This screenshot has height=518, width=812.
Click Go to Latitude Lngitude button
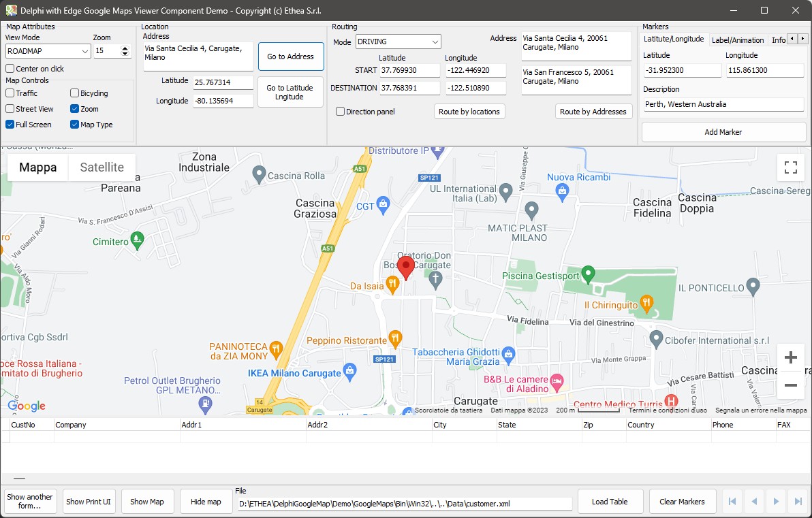pyautogui.click(x=290, y=92)
